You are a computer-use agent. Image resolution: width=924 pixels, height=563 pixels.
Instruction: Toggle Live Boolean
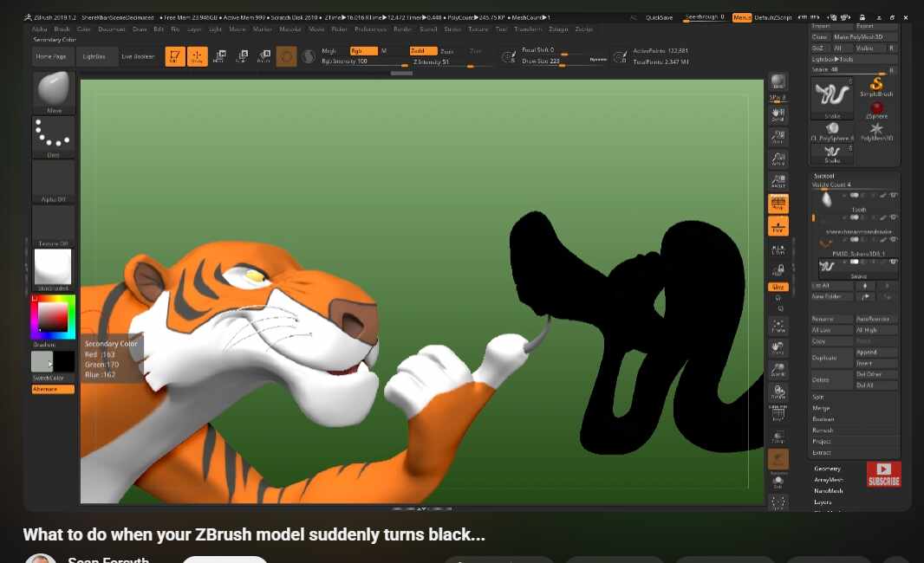click(138, 56)
